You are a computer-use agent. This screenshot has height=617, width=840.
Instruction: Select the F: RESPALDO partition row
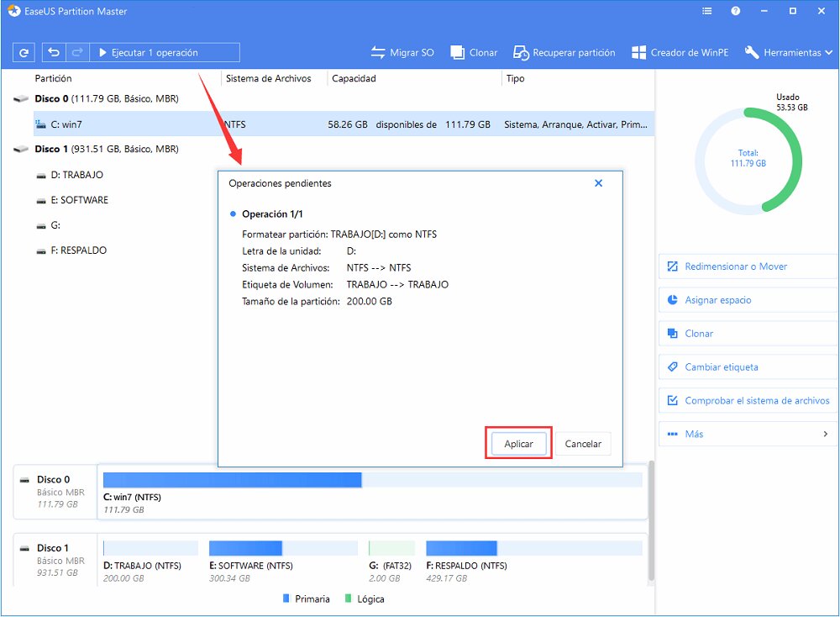pos(126,250)
